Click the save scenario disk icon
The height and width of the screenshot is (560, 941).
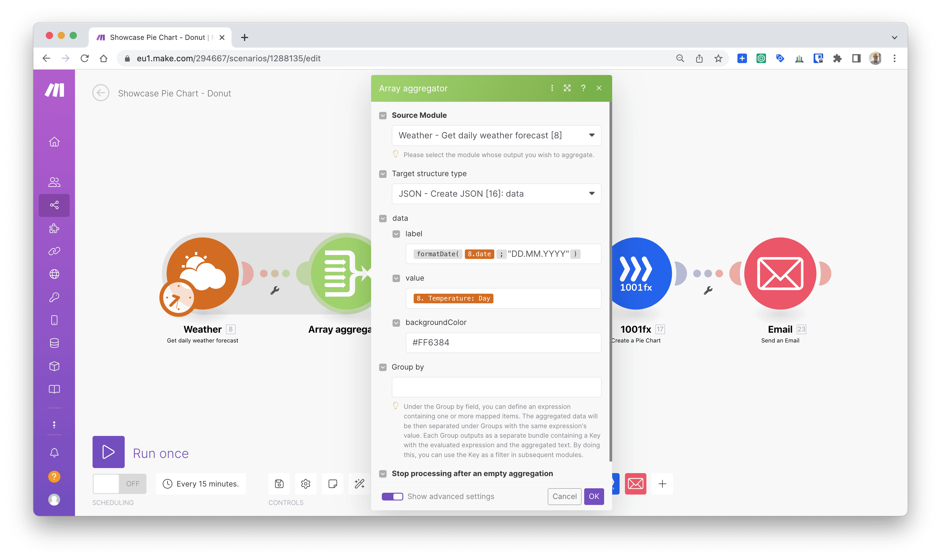pyautogui.click(x=279, y=484)
